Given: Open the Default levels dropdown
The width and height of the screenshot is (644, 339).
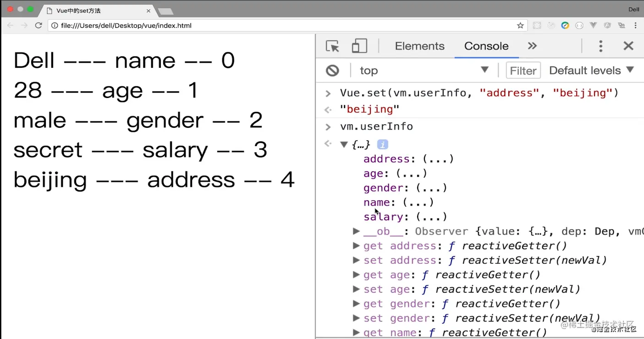Looking at the screenshot, I should pos(591,71).
